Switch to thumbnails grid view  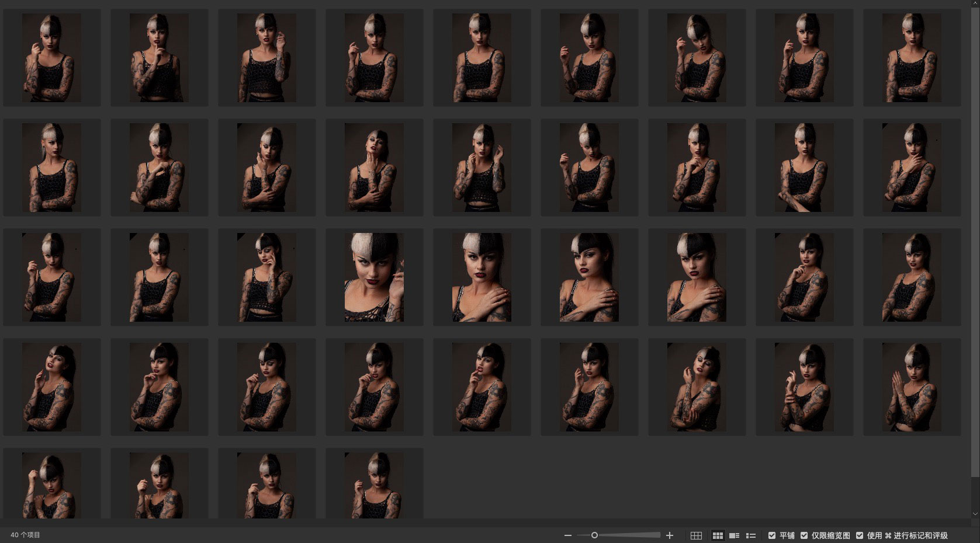718,535
